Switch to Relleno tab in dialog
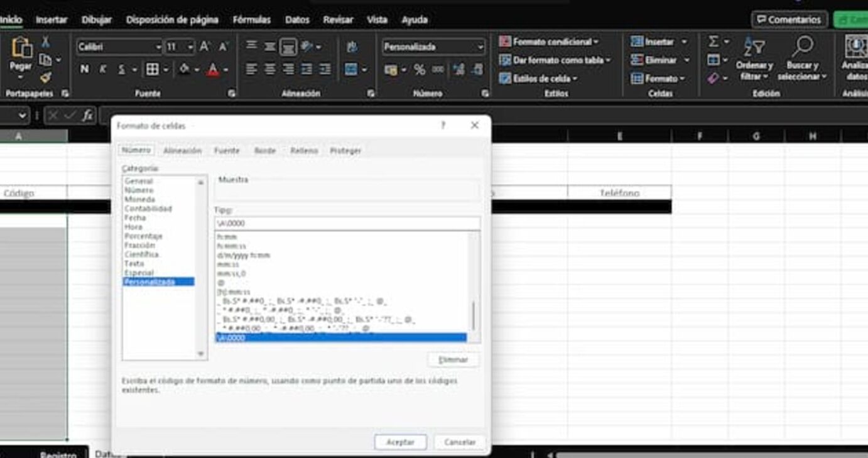The height and width of the screenshot is (458, 868). (304, 151)
